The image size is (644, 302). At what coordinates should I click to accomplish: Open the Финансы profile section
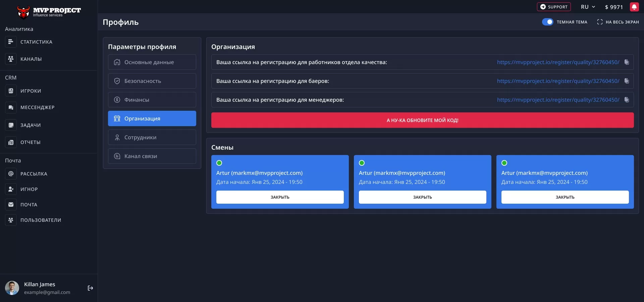152,100
